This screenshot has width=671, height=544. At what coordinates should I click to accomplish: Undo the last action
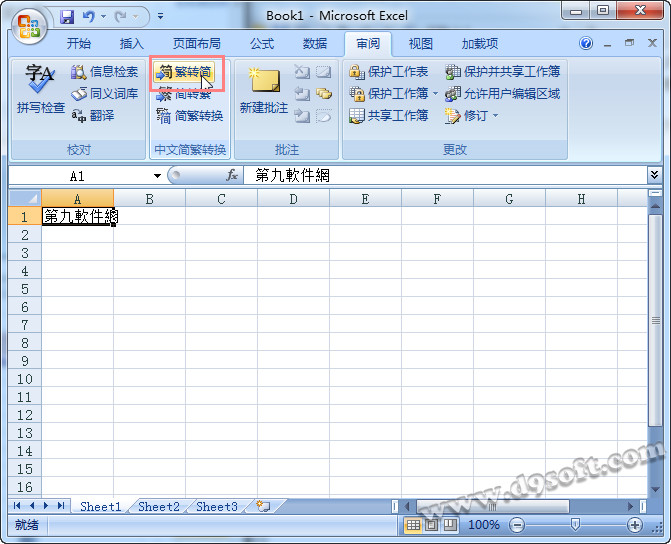89,17
